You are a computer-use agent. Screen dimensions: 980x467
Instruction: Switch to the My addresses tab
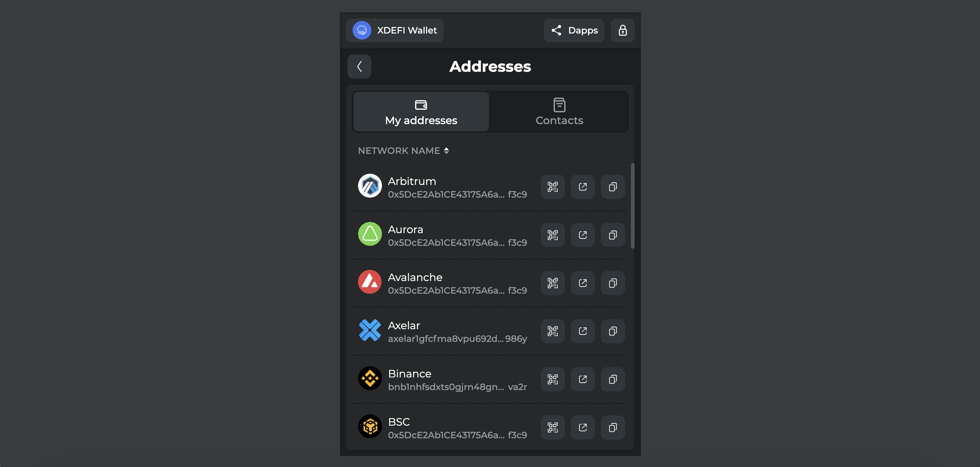tap(421, 112)
